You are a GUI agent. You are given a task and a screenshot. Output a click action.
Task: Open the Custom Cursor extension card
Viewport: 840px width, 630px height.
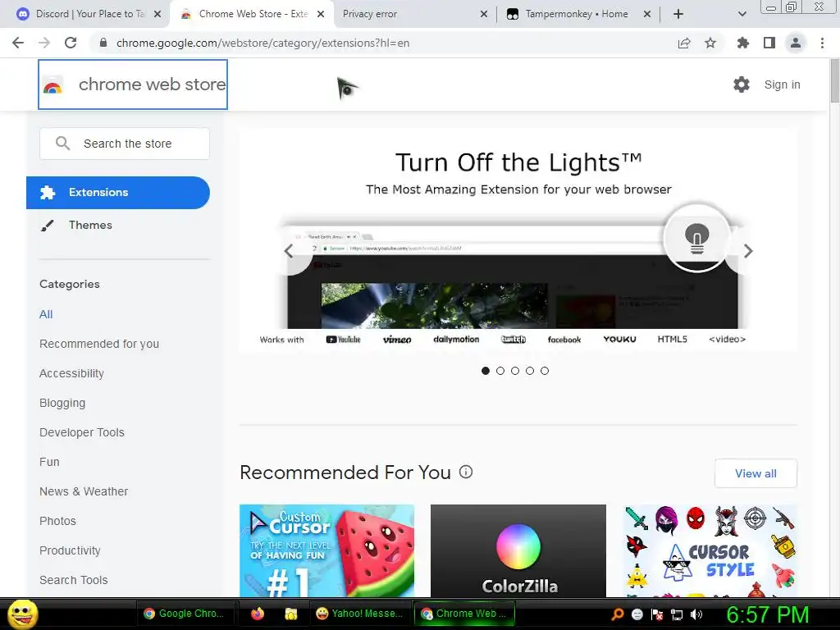[326, 550]
